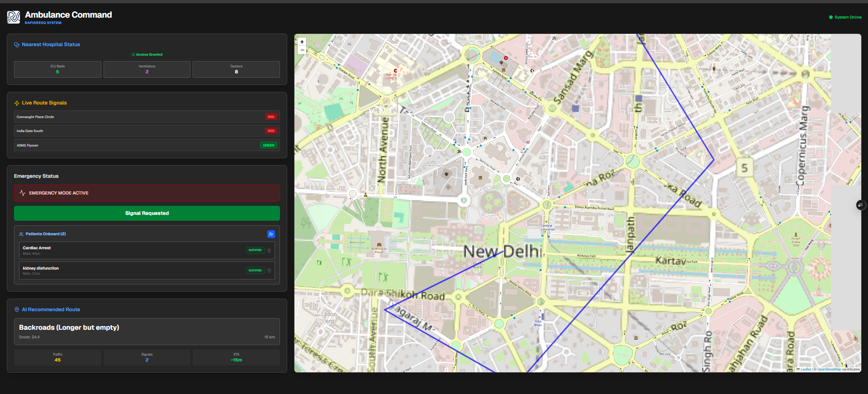868x394 pixels.
Task: Select the kidney disfunction patient entry
Action: point(147,271)
